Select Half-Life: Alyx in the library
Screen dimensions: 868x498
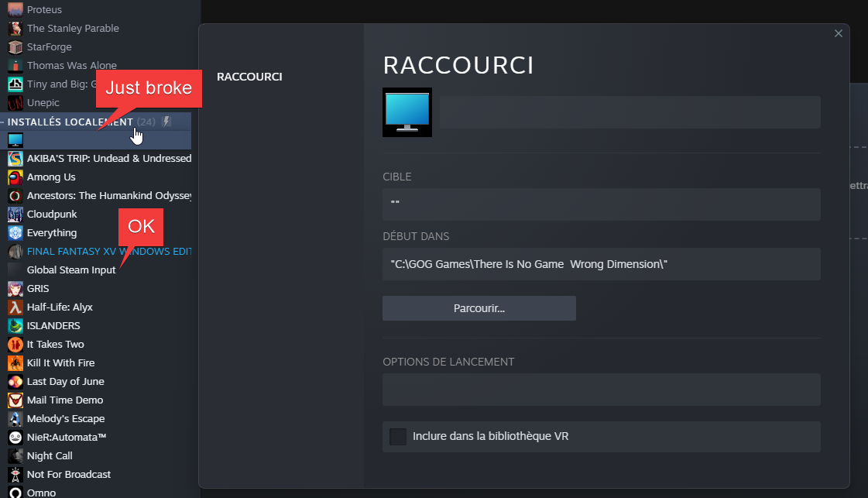pos(60,307)
